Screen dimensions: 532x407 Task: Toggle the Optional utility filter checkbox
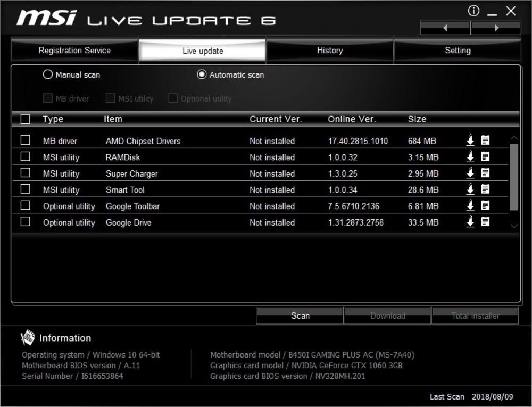pyautogui.click(x=173, y=98)
